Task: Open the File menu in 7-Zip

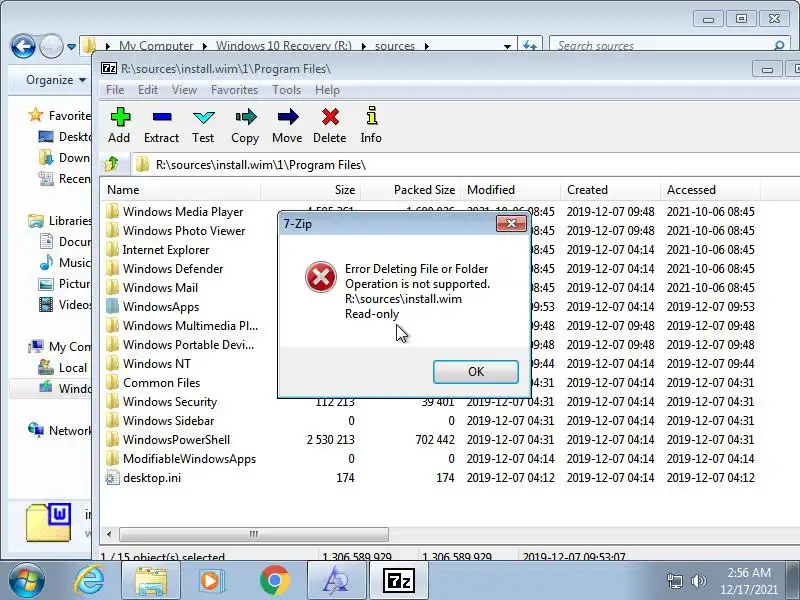Action: [x=115, y=90]
